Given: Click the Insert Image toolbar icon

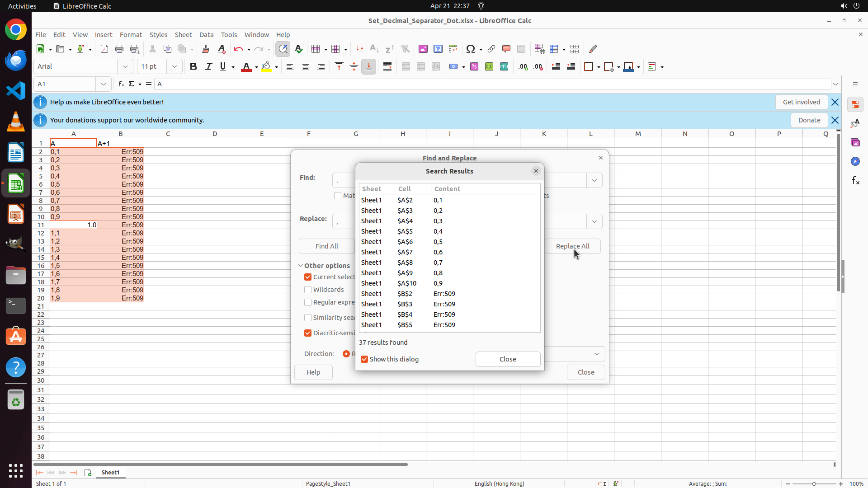Looking at the screenshot, I should (x=423, y=49).
